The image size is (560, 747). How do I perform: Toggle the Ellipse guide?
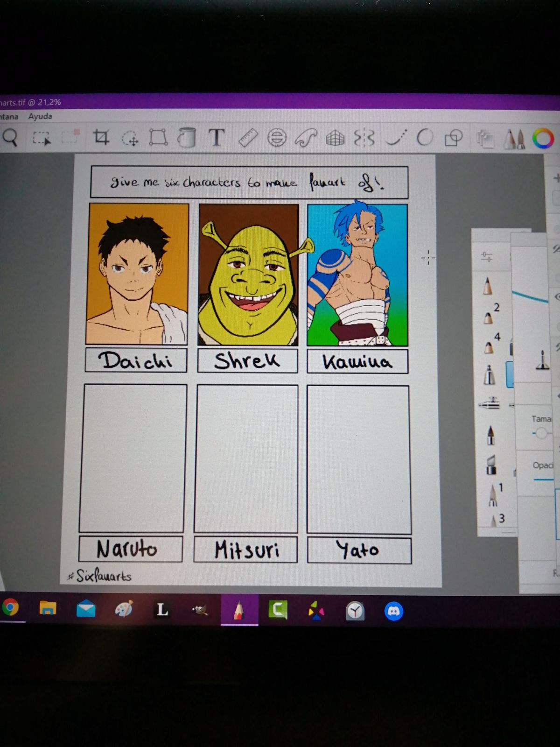277,138
